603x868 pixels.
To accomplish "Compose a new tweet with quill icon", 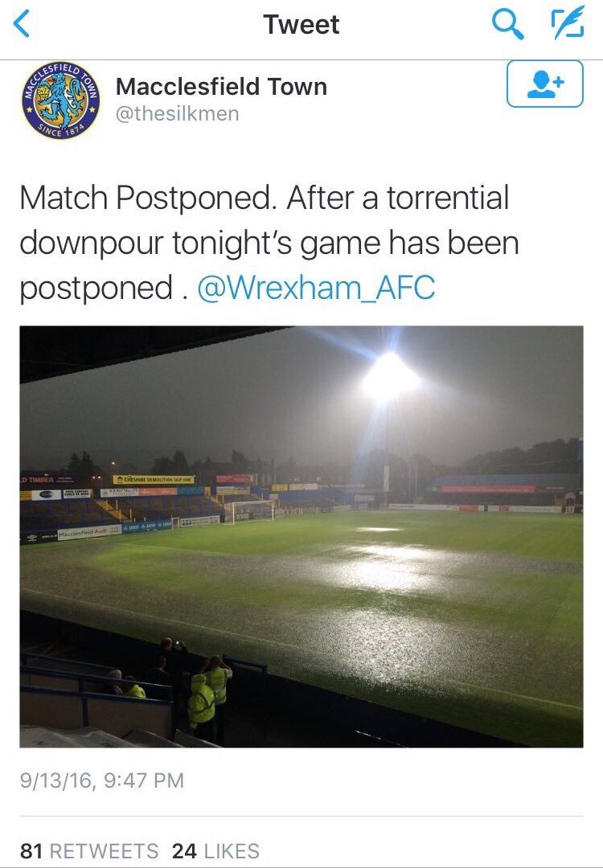I will [566, 25].
